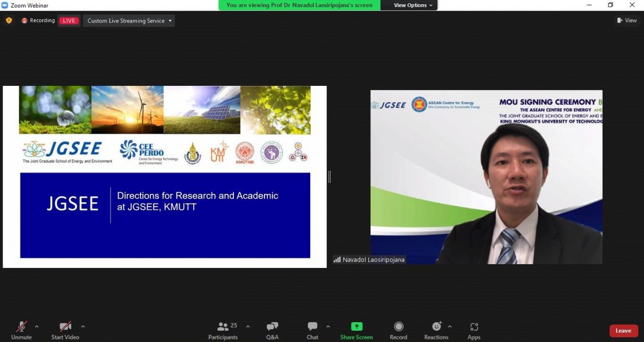Screen dimensions: 644x342
Task: Change layout with the View button
Action: point(627,20)
